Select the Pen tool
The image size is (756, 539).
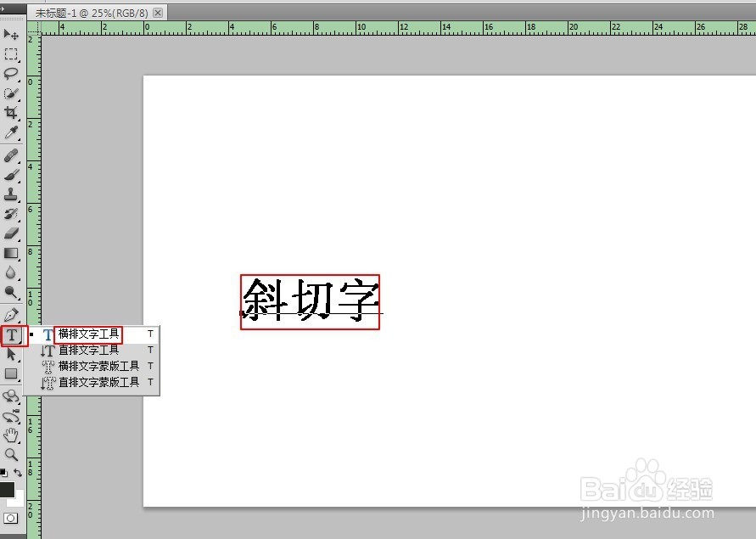[x=12, y=315]
